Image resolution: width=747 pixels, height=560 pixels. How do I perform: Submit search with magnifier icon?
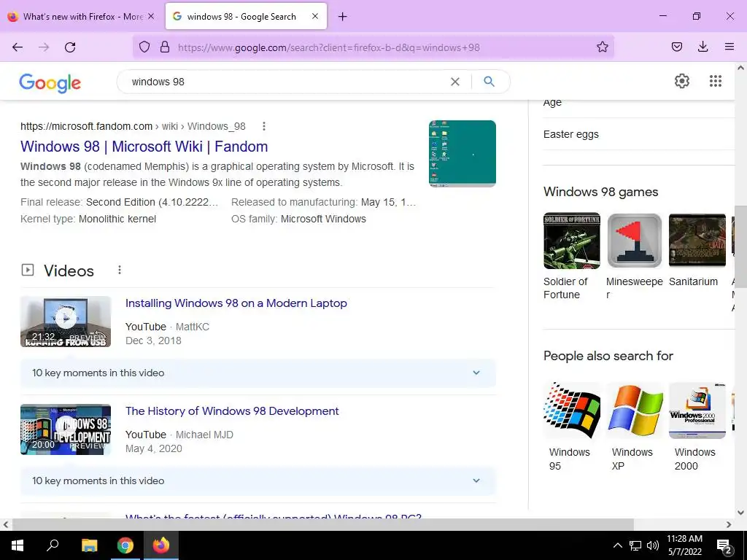pyautogui.click(x=489, y=82)
